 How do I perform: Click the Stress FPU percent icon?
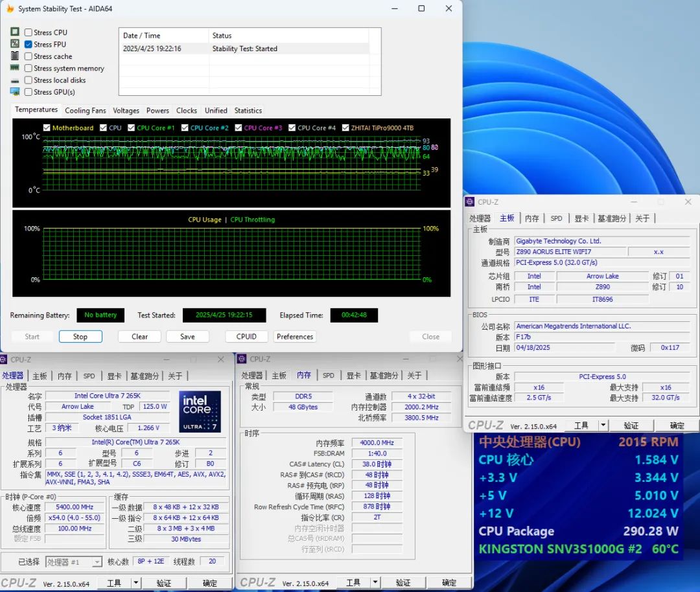pyautogui.click(x=15, y=43)
